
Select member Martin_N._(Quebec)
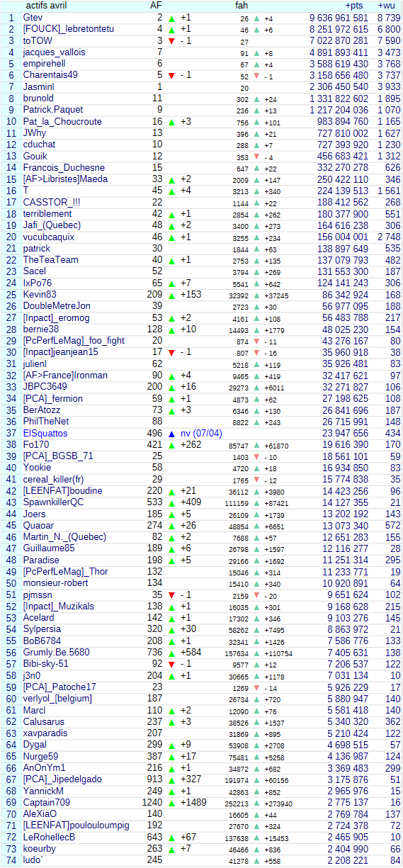click(64, 536)
